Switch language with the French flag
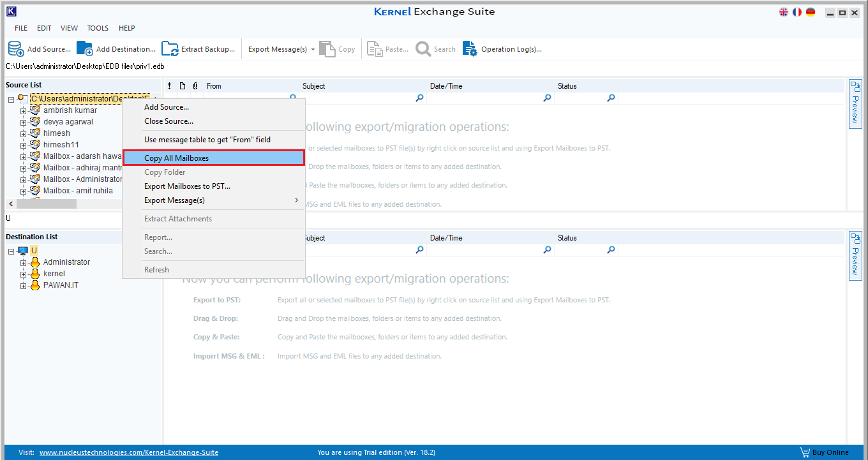Screen dimensions: 868x460 [797, 12]
